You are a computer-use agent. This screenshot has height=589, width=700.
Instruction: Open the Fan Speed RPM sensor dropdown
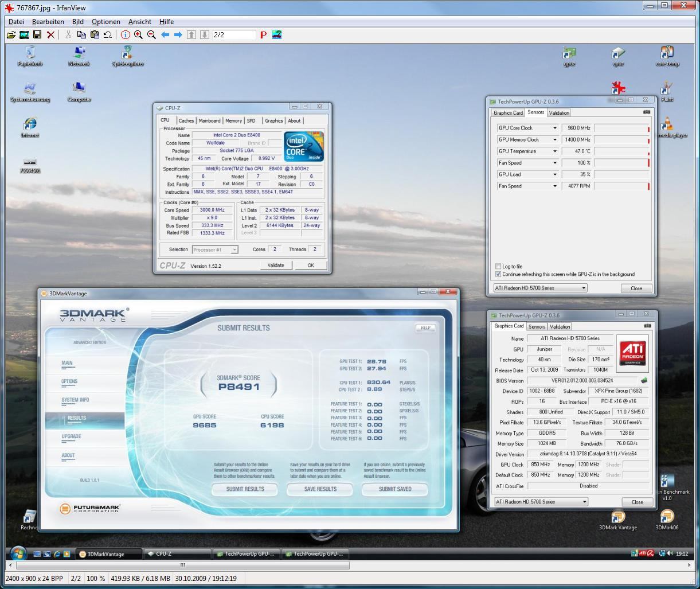click(527, 186)
